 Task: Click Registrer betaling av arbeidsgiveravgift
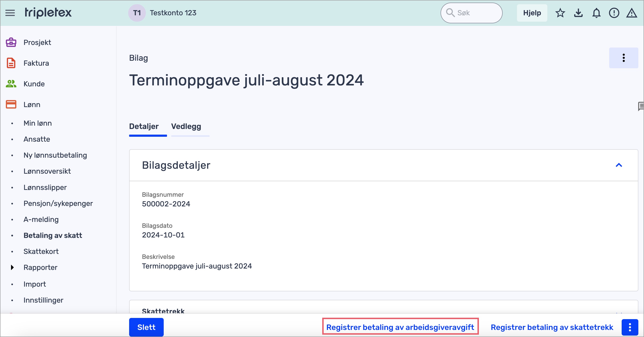(x=400, y=327)
